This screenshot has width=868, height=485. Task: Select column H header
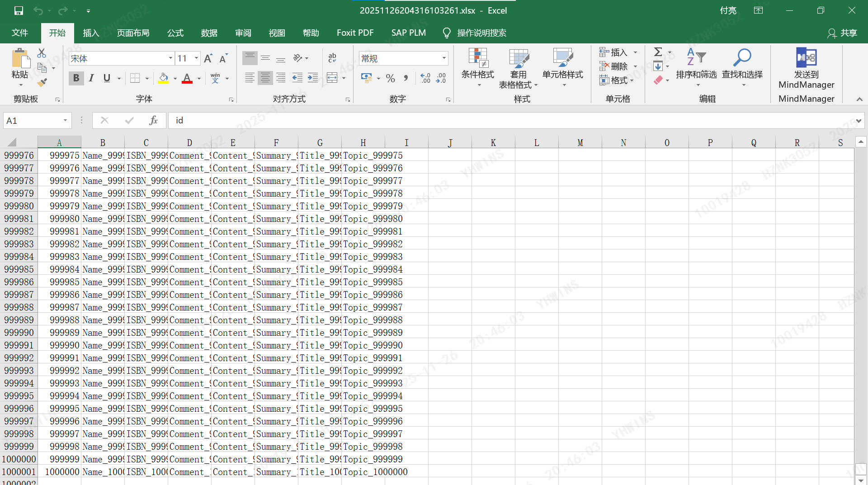363,142
